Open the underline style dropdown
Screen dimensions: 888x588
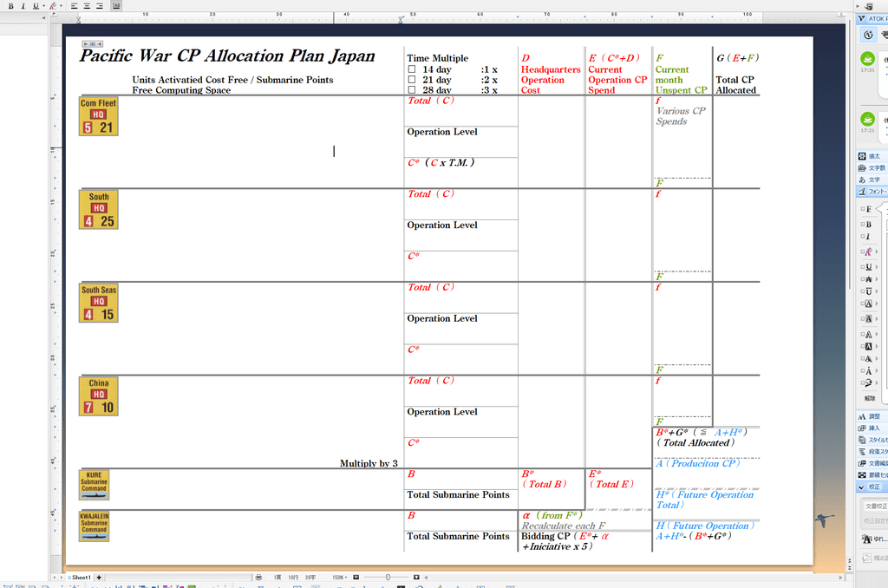click(x=44, y=5)
